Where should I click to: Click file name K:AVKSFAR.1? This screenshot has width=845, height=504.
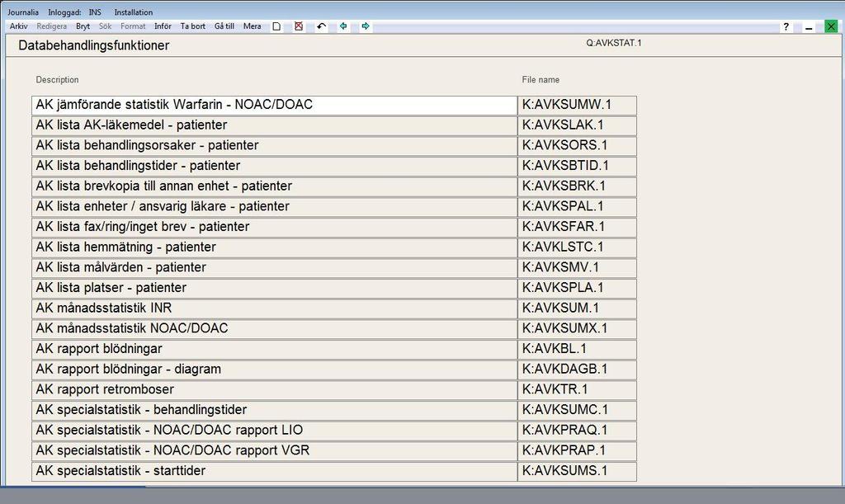click(577, 227)
